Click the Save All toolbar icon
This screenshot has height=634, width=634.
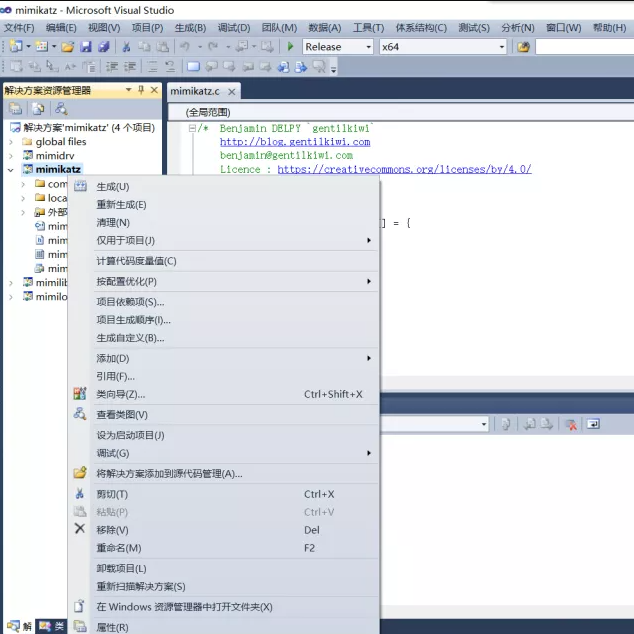coord(104,47)
